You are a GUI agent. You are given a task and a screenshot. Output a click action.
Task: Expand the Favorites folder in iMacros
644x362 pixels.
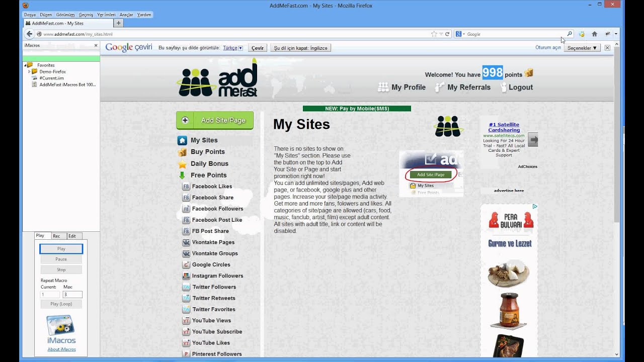point(25,65)
